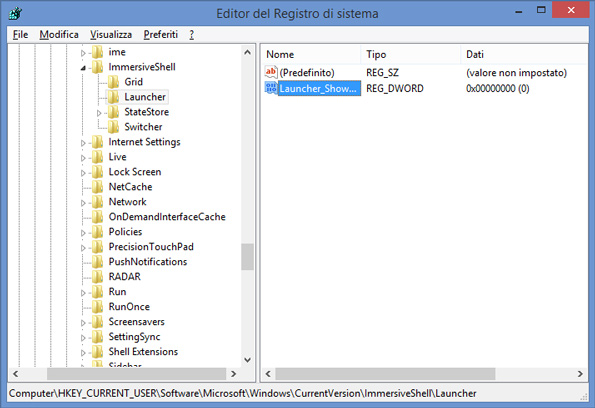The image size is (595, 408).
Task: Click the Grid folder icon
Action: pyautogui.click(x=113, y=82)
